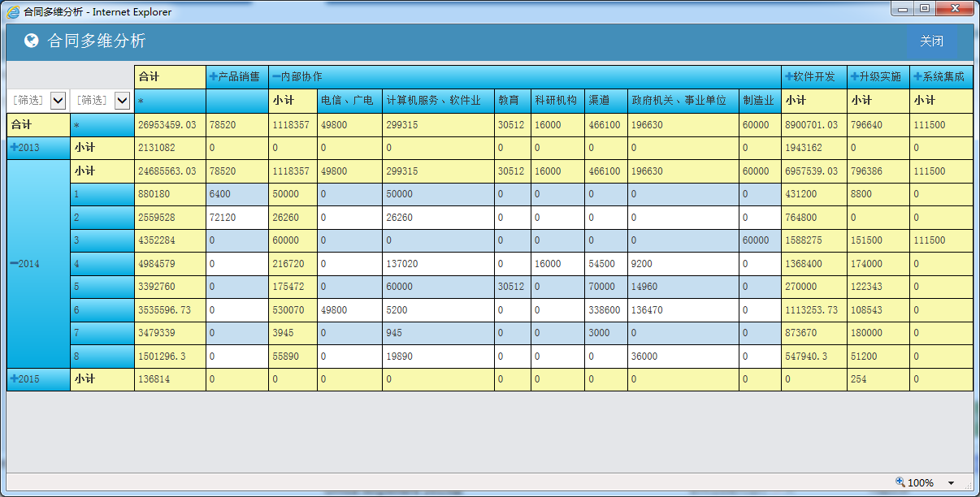Select cell 4352284 in month 3 row

click(x=170, y=240)
